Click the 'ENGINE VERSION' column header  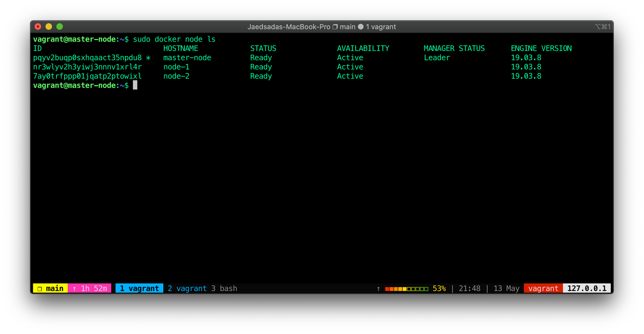(541, 48)
